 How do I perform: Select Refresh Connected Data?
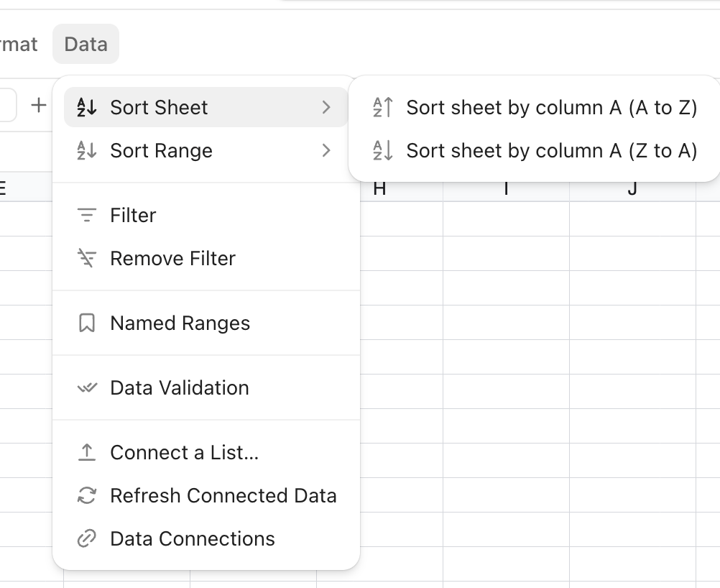[x=206, y=496]
